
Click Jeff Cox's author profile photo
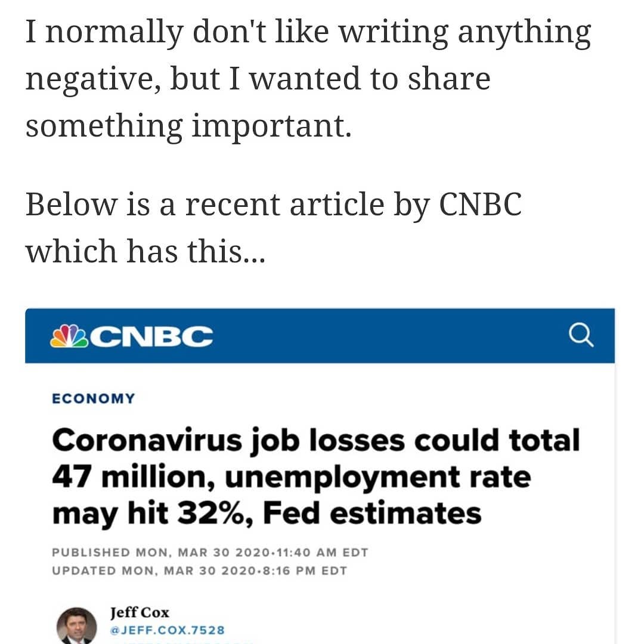(76, 627)
